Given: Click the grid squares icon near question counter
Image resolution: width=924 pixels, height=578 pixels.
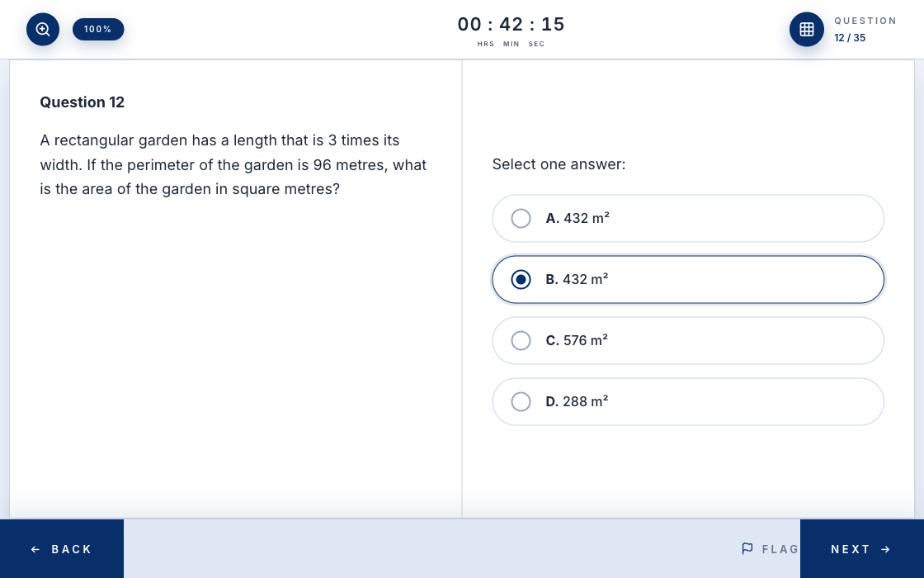Looking at the screenshot, I should [807, 29].
